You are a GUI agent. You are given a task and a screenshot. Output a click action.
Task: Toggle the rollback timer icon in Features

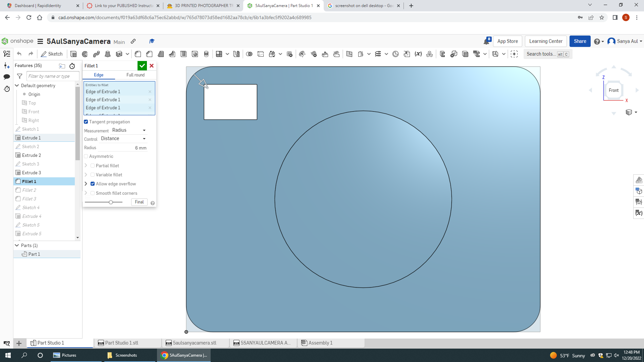[x=72, y=66]
